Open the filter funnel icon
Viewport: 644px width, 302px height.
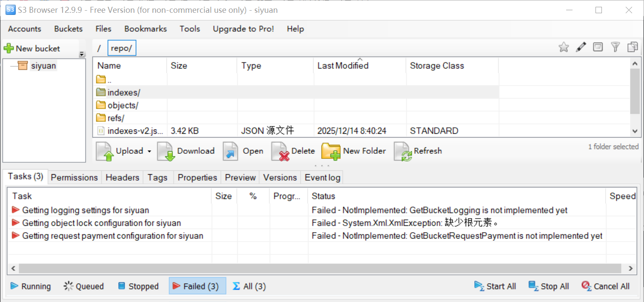click(x=616, y=47)
